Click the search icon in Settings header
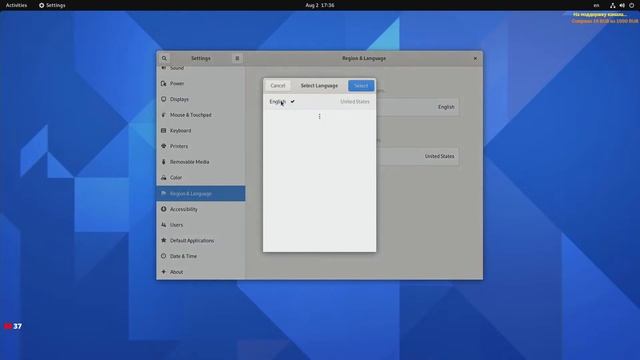The height and width of the screenshot is (360, 640). pyautogui.click(x=164, y=58)
